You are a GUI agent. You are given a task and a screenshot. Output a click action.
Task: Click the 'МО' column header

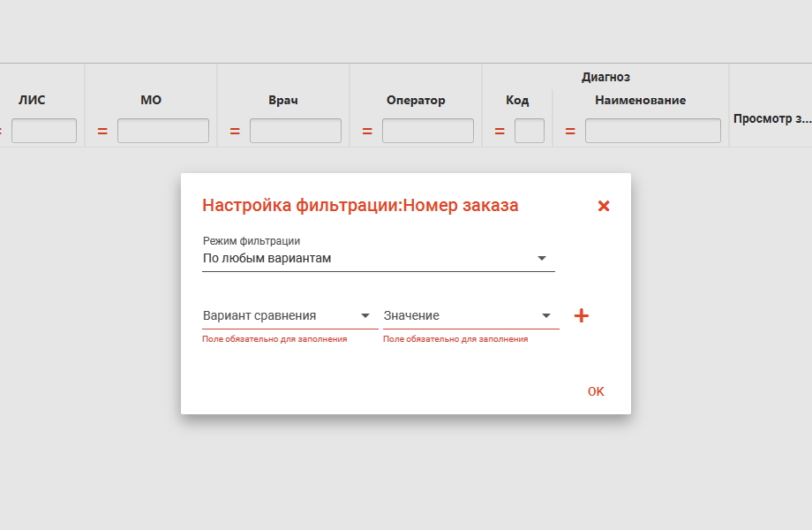[151, 100]
